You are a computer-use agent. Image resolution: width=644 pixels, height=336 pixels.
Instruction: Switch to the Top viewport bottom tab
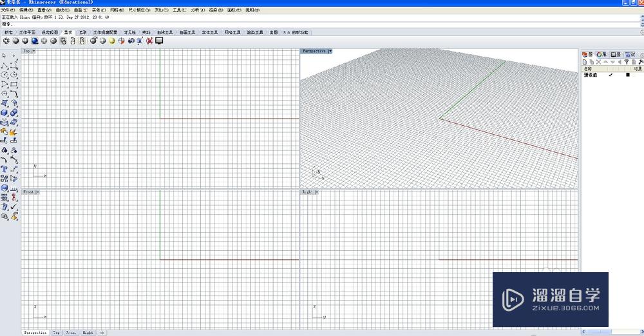56,333
